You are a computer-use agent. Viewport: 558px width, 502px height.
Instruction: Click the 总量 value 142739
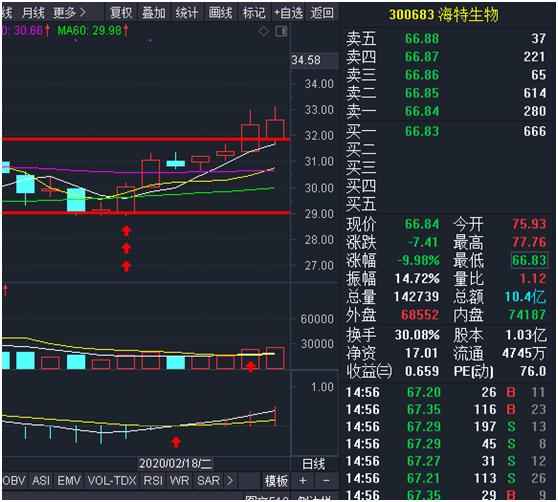[x=416, y=297]
